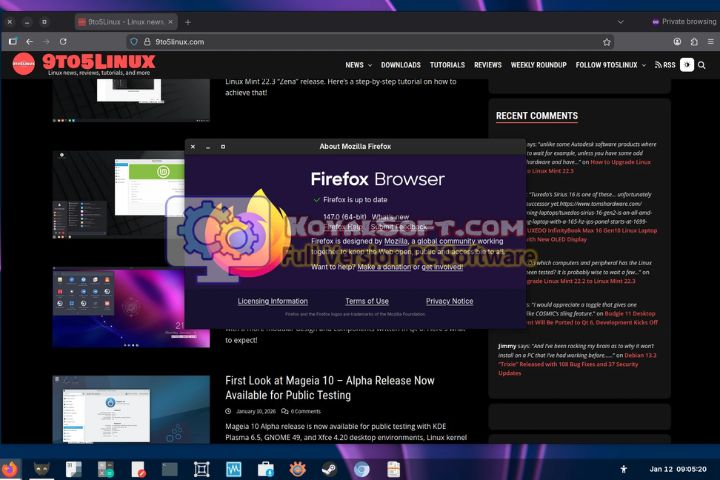Screen dimensions: 720x480
Task: Click Firefox icon in the taskbar
Action: [10, 469]
